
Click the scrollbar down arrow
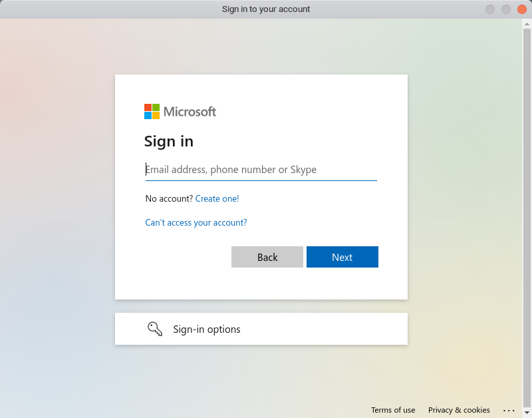527,413
